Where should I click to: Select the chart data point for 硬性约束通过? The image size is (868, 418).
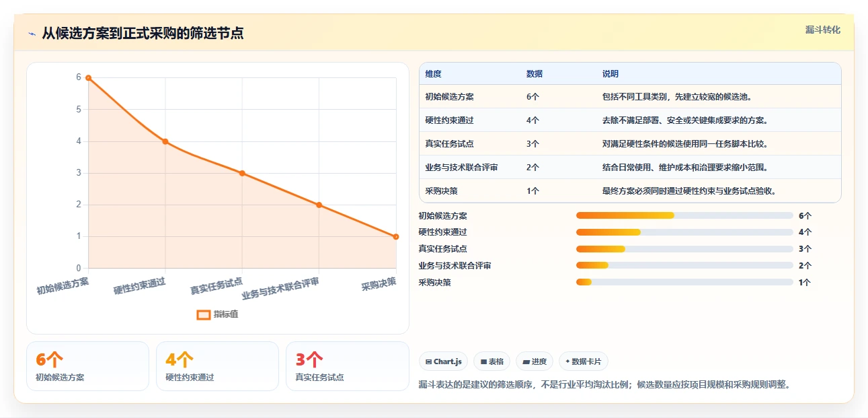165,141
